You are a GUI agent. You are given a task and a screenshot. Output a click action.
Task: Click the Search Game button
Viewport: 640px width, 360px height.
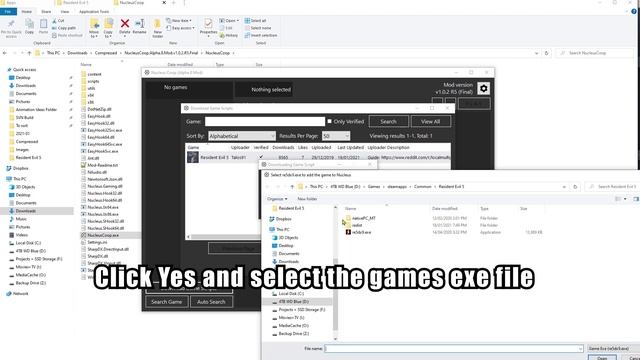[x=167, y=302]
